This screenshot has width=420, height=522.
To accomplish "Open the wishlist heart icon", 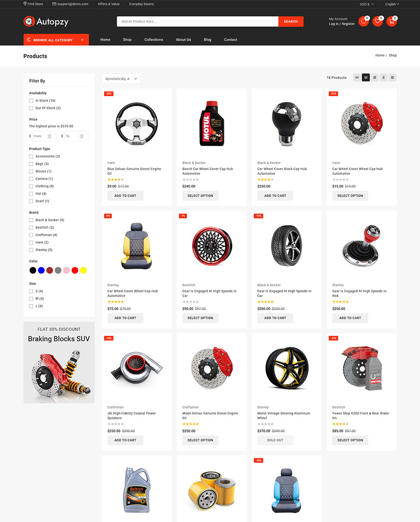I will click(377, 21).
